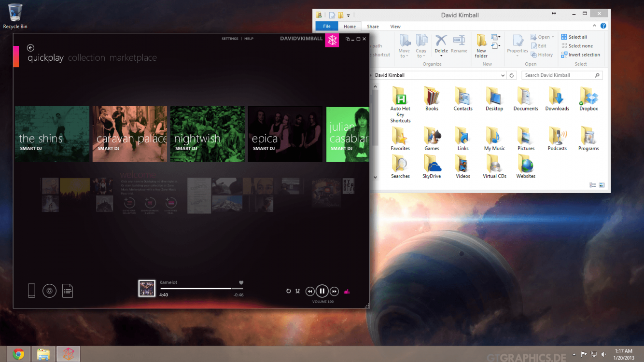Skip to the next track

334,291
